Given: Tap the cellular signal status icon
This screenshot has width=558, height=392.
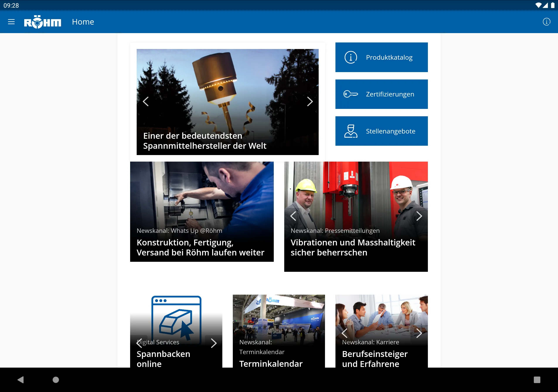Looking at the screenshot, I should point(545,5).
